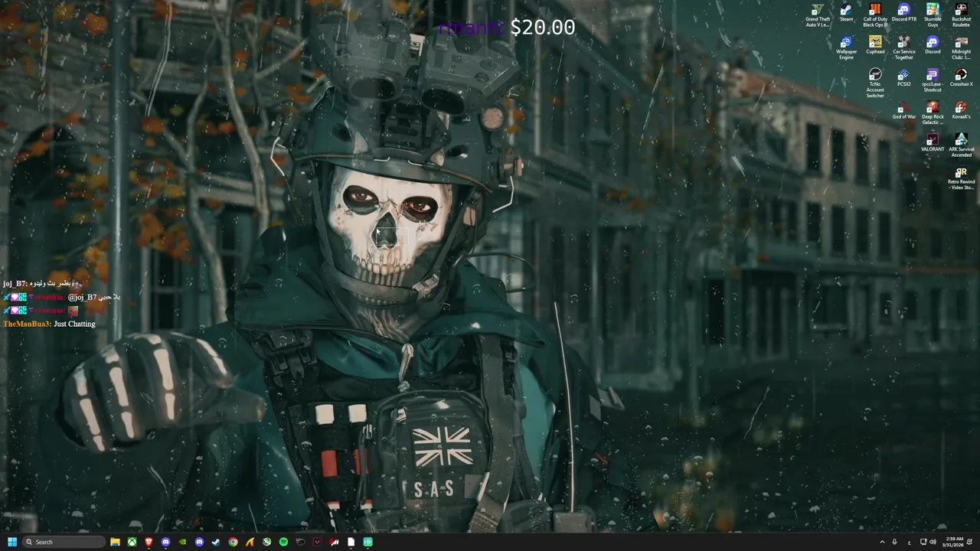980x551 pixels.
Task: Open the Xbox app on the taskbar
Action: coord(132,542)
